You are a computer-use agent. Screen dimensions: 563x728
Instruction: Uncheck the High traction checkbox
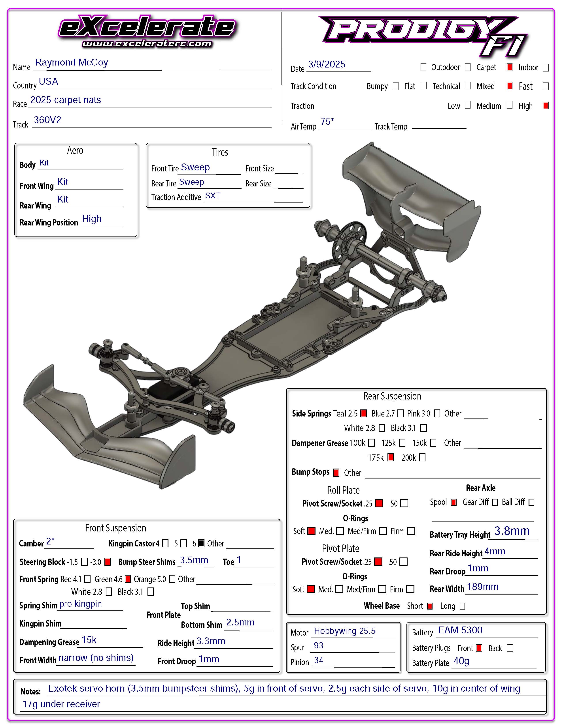546,106
